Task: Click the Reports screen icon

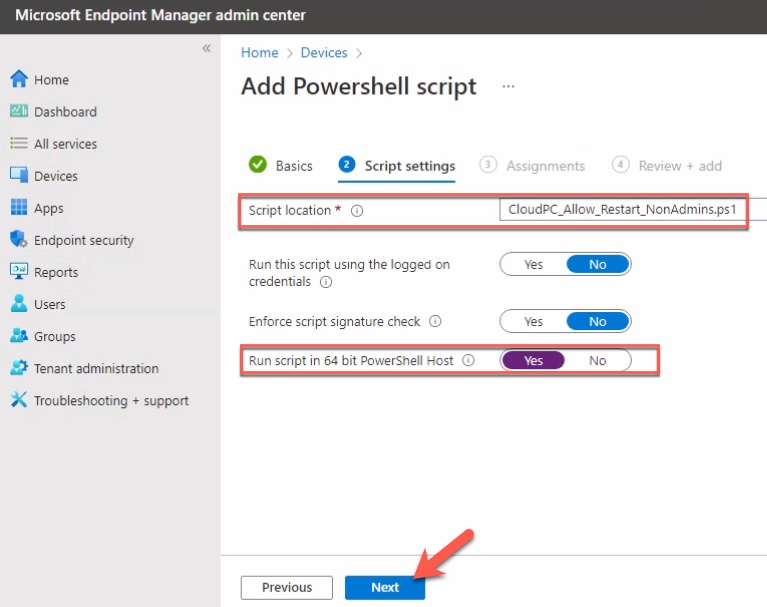Action: [19, 271]
